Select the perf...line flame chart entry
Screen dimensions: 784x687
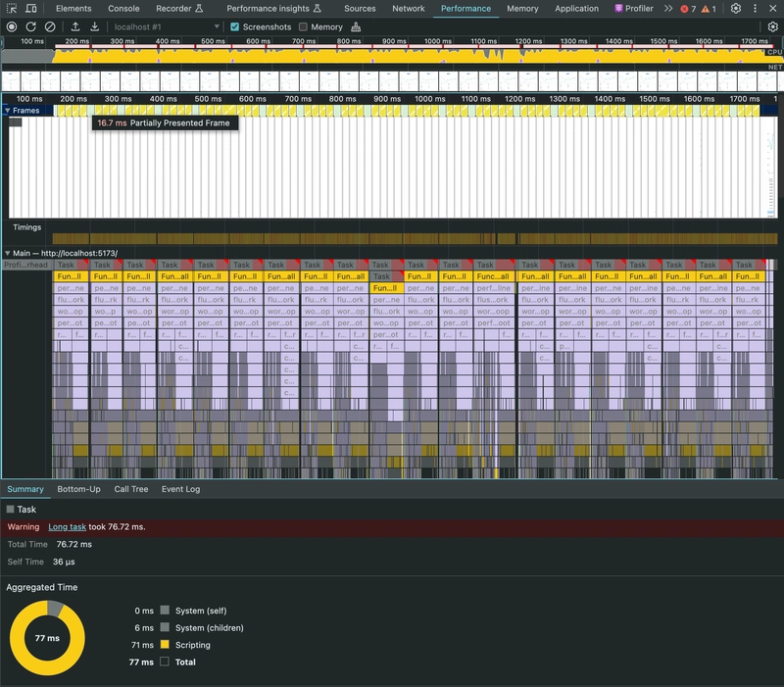coord(494,288)
